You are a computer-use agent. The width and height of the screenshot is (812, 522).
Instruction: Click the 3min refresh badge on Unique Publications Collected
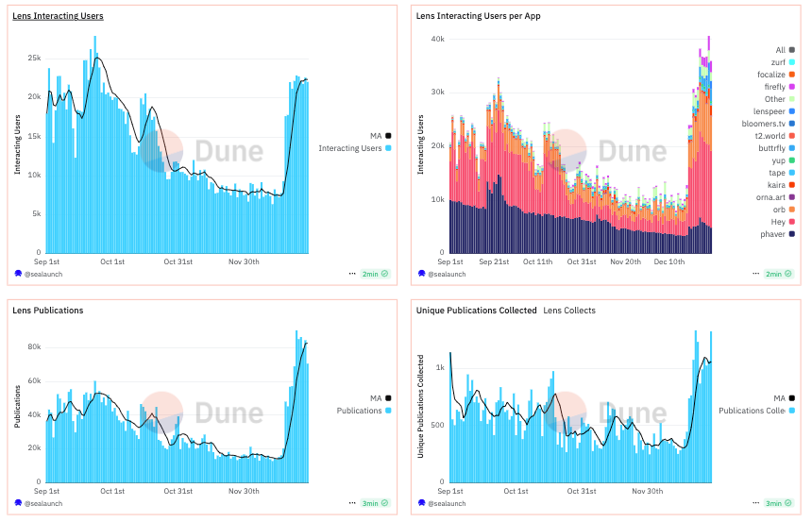(774, 503)
